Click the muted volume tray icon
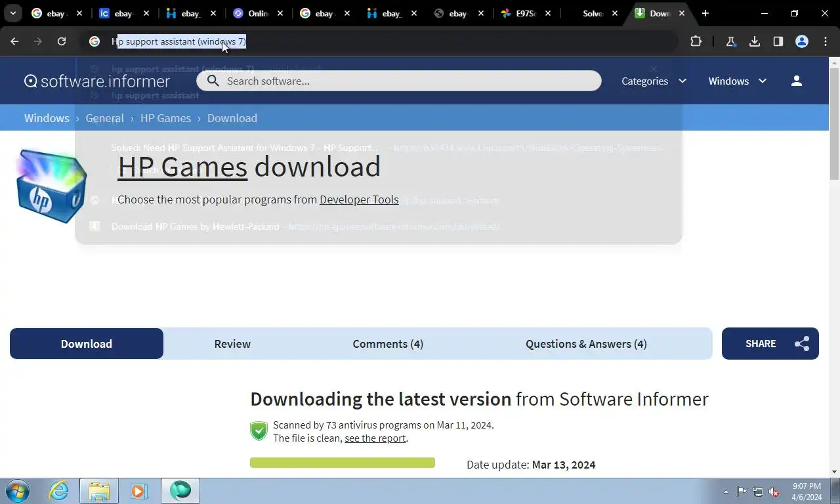This screenshot has height=504, width=840. pos(774,492)
